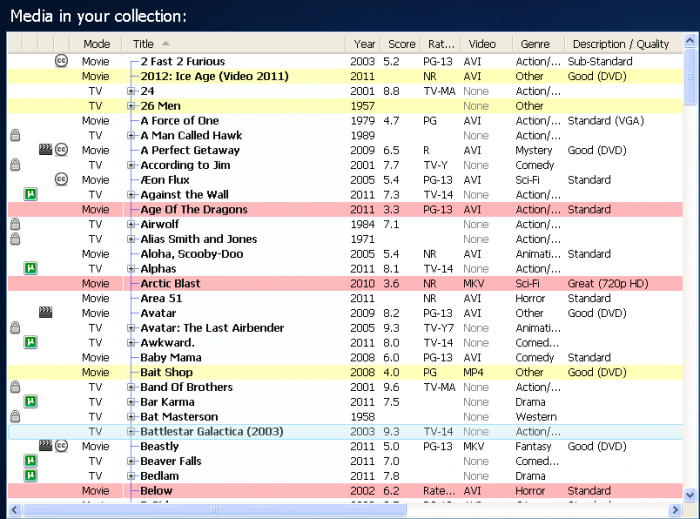The image size is (700, 519).
Task: Select the Baby Mama title
Action: pos(171,357)
